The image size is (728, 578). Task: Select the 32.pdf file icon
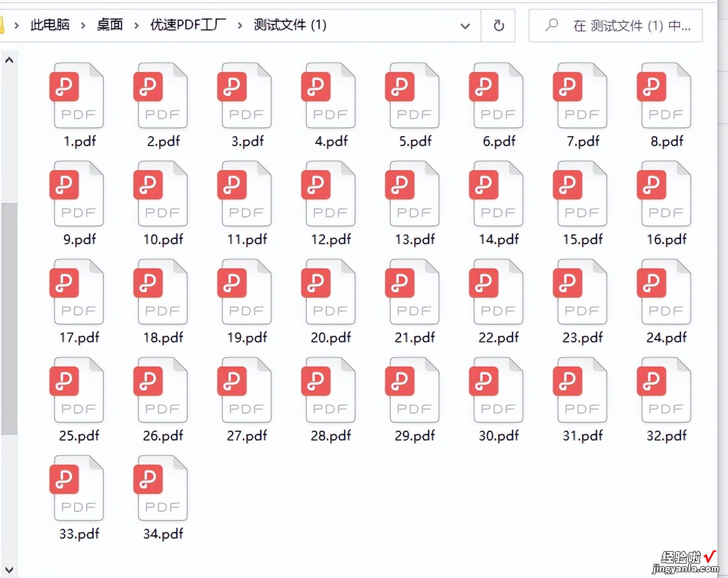tap(664, 390)
